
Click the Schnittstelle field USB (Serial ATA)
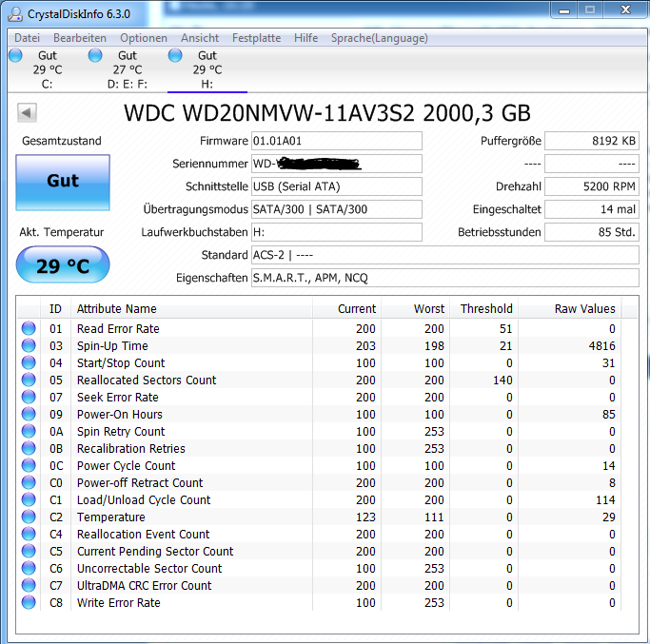tap(337, 186)
